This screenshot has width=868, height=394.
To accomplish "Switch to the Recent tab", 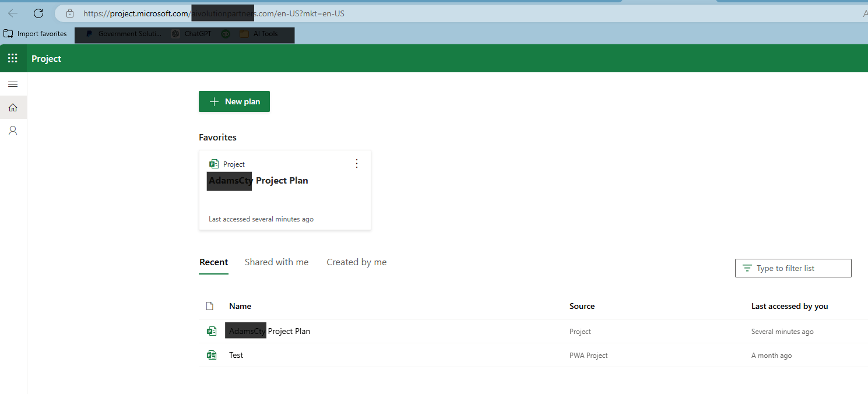I will pyautogui.click(x=214, y=262).
